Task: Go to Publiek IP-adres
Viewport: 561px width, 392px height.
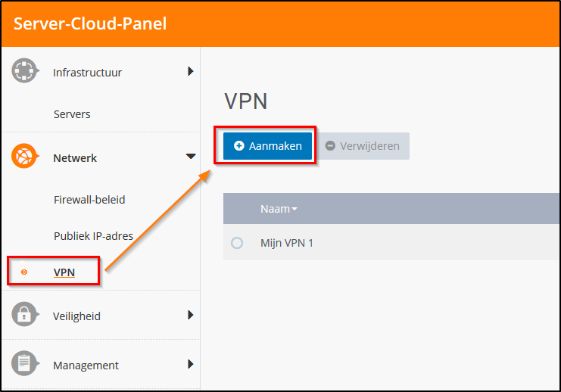Action: (x=93, y=235)
